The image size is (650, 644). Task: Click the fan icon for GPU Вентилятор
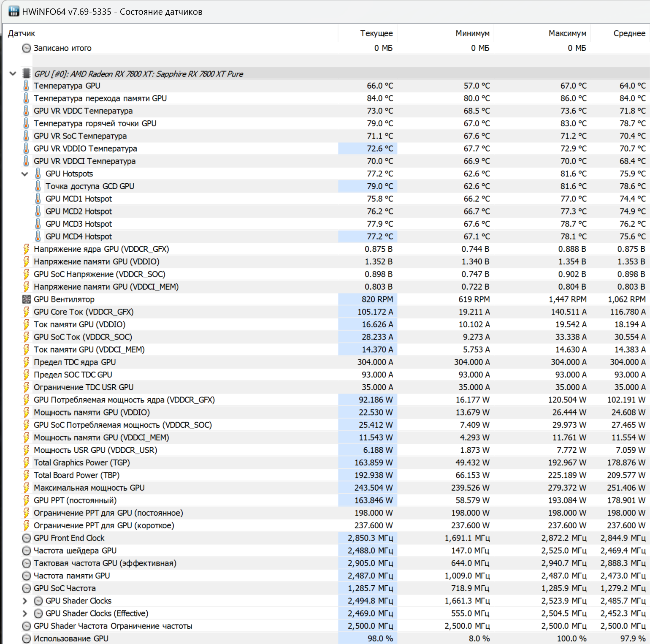(26, 299)
